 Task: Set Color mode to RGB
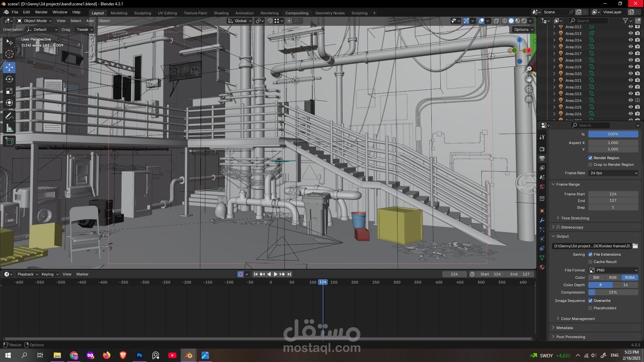(x=613, y=278)
